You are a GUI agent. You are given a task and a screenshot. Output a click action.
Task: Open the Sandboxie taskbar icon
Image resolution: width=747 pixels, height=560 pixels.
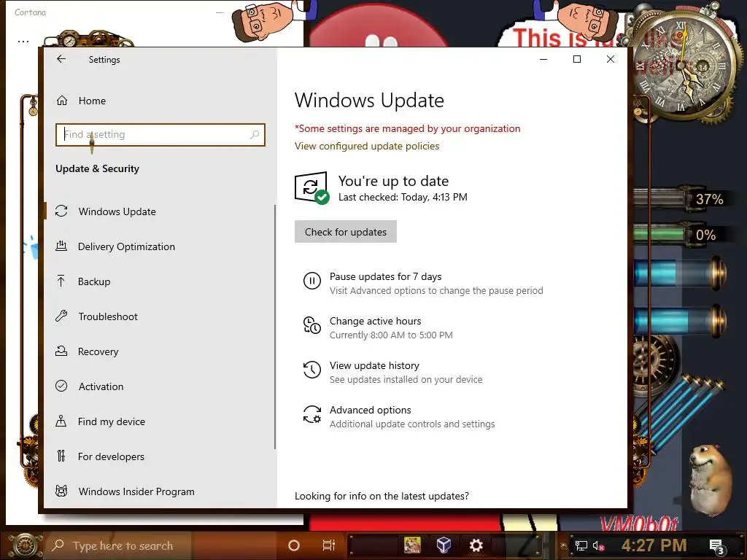tap(412, 545)
